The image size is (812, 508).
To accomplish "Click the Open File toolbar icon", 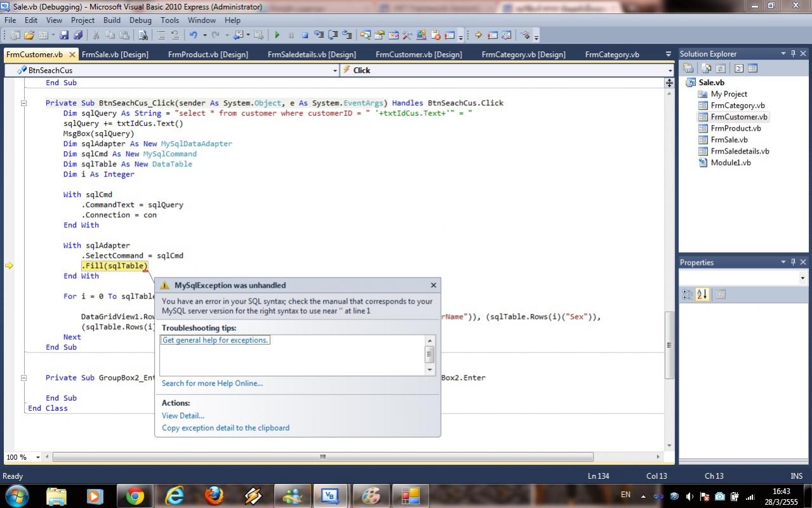I will (x=29, y=35).
